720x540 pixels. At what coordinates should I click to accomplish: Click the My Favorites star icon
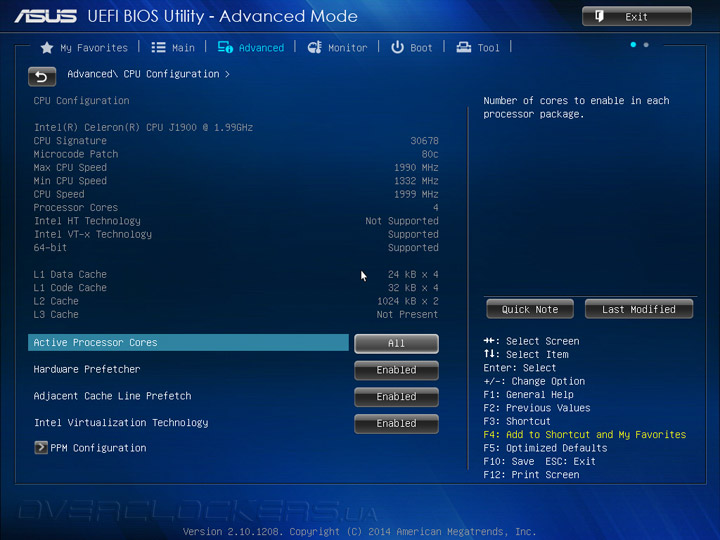pyautogui.click(x=47, y=48)
